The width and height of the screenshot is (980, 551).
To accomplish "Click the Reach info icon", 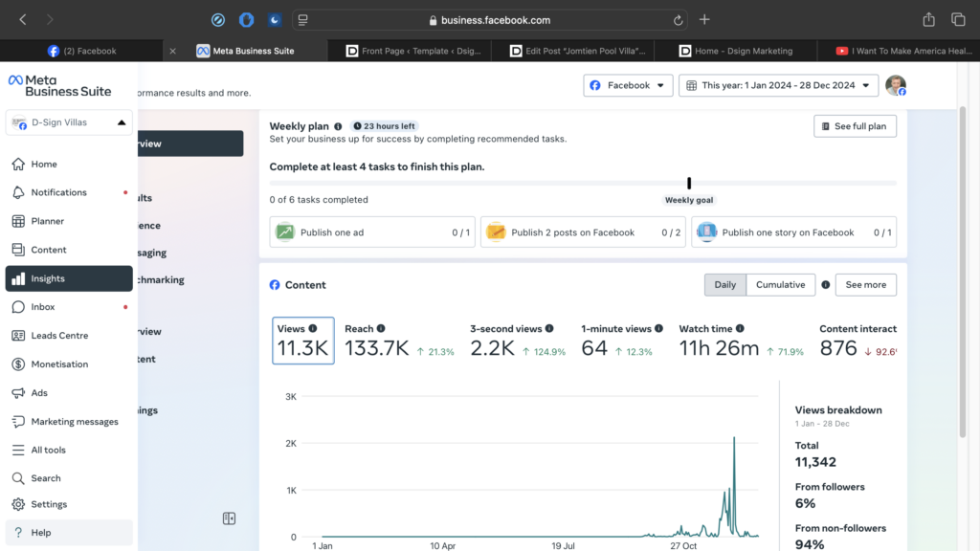I will pyautogui.click(x=381, y=329).
